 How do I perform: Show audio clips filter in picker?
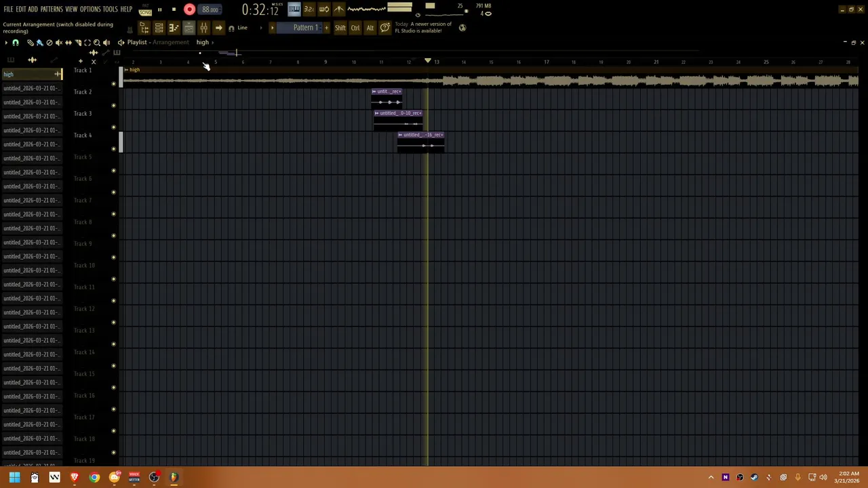pos(32,60)
